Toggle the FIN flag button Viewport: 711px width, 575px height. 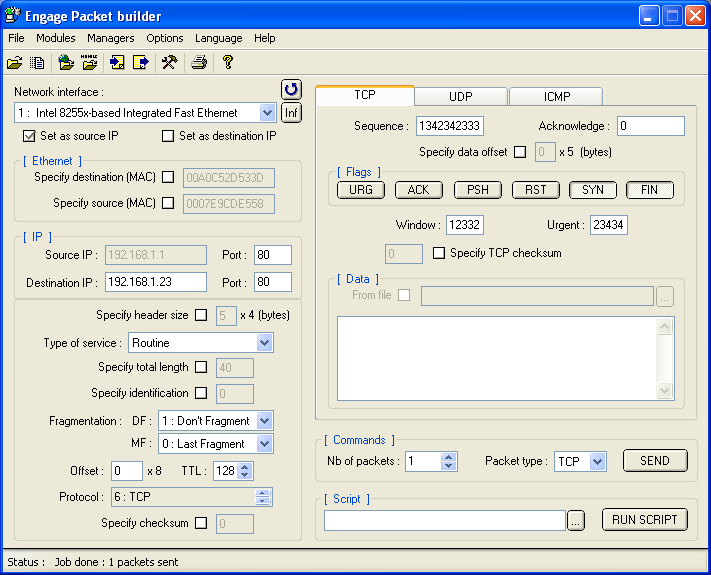point(650,190)
